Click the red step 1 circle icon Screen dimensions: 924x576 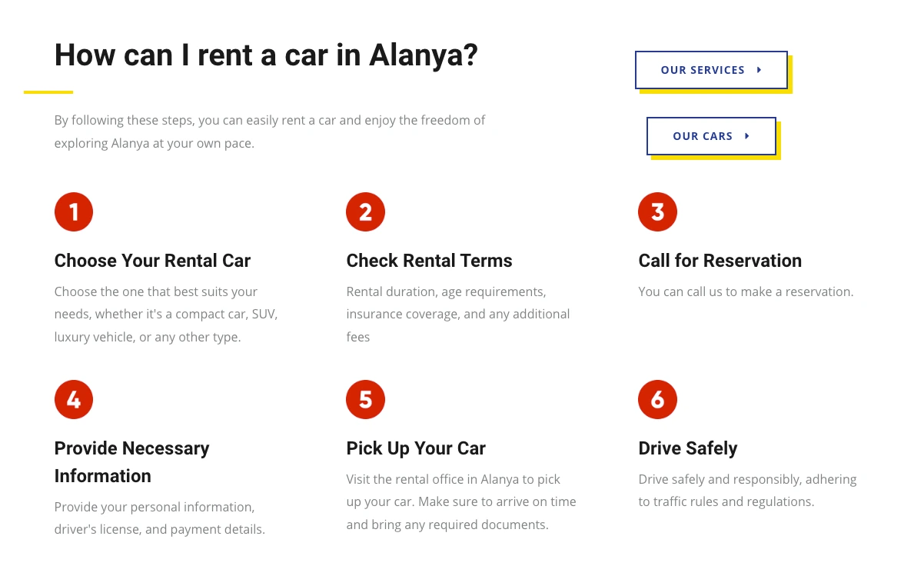74,211
